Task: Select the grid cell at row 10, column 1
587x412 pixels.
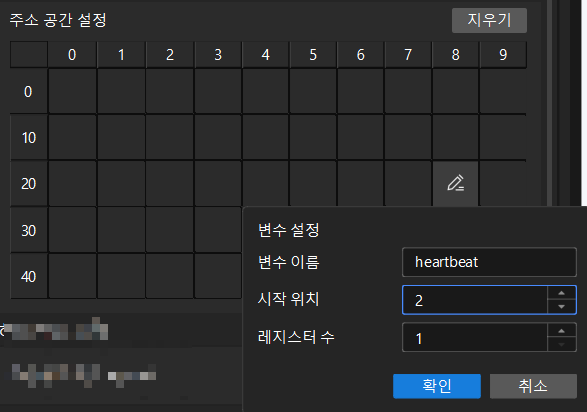Action: 121,137
